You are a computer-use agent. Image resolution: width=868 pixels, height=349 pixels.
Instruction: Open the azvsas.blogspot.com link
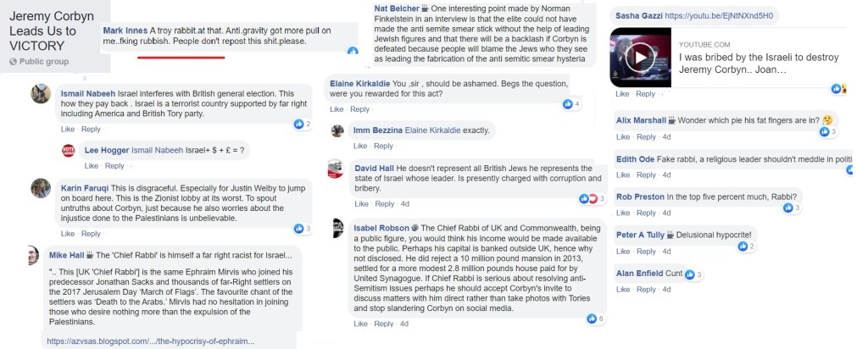pyautogui.click(x=151, y=341)
